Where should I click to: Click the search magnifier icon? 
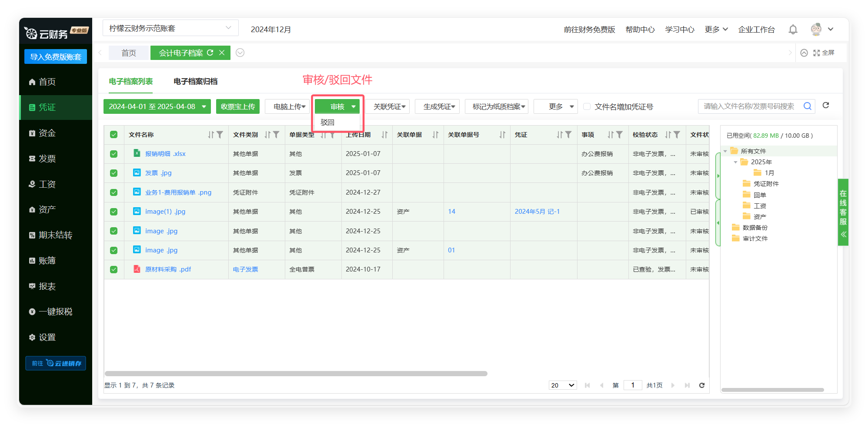coord(807,106)
